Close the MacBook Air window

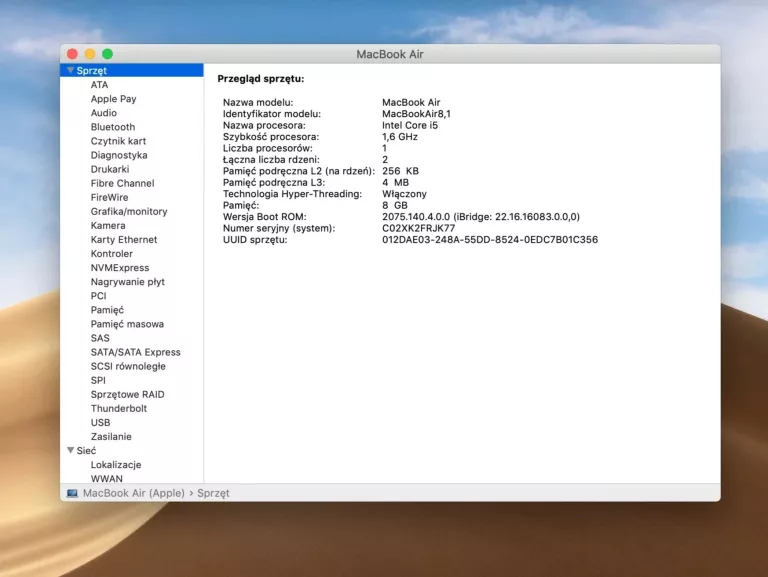[x=72, y=54]
